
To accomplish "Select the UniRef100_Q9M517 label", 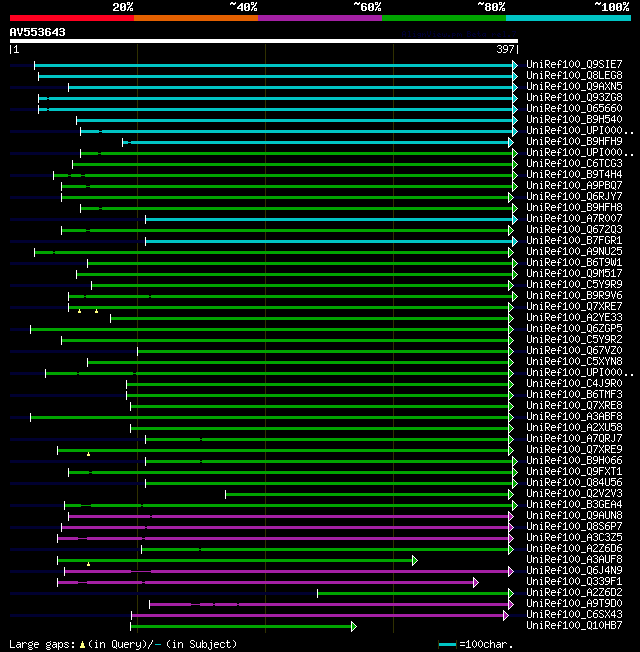I will 574,274.
